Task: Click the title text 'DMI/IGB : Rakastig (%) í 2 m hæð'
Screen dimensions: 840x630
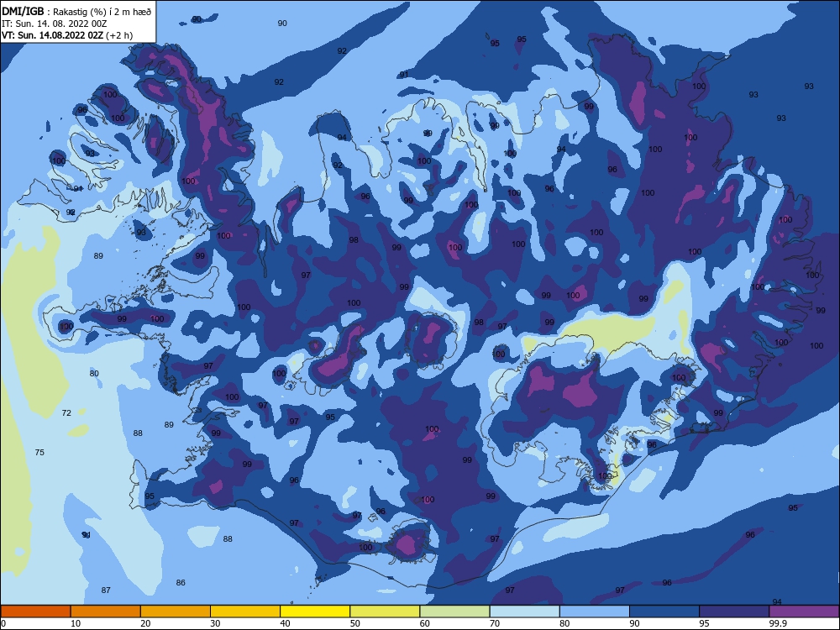Action: [76, 12]
